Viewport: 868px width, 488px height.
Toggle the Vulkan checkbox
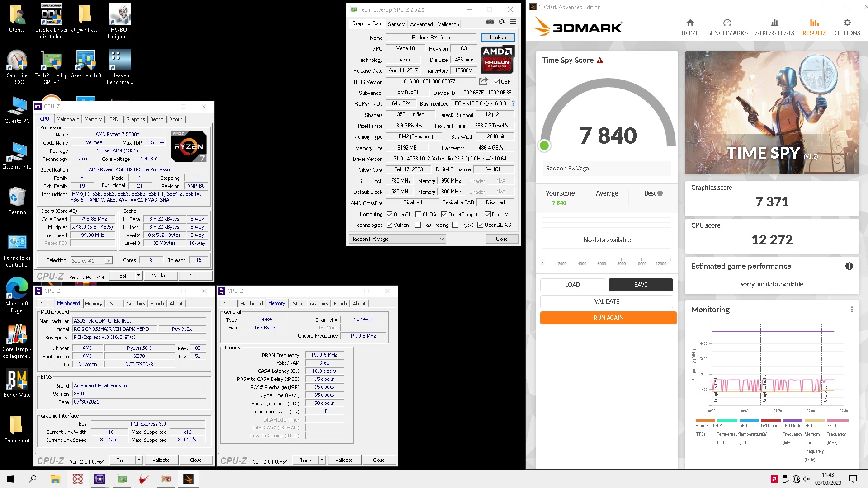pyautogui.click(x=389, y=225)
